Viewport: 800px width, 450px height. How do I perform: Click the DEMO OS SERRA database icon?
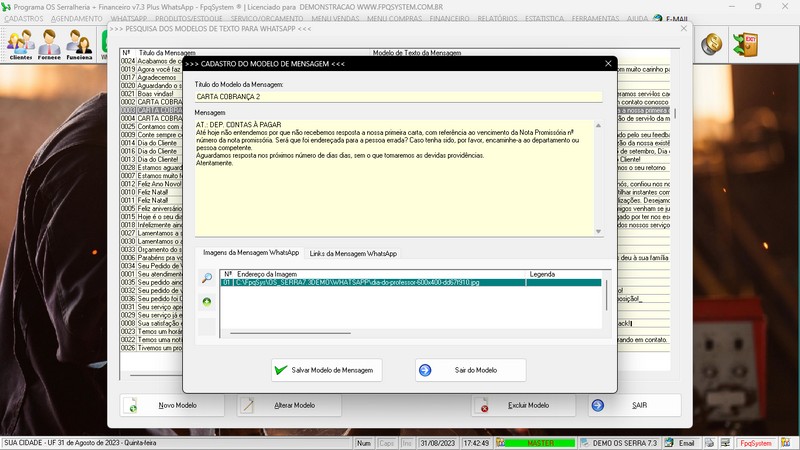pyautogui.click(x=585, y=443)
